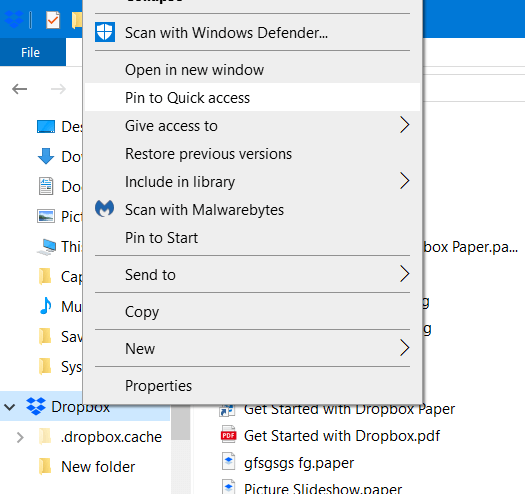Select the New folder tree label
Viewport: 525px width, 494px height.
click(98, 467)
